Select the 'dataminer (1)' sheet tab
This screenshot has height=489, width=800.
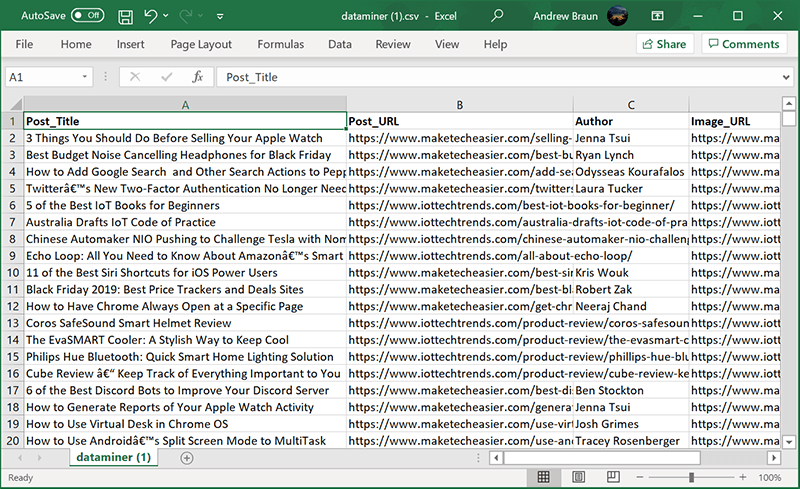click(x=114, y=457)
